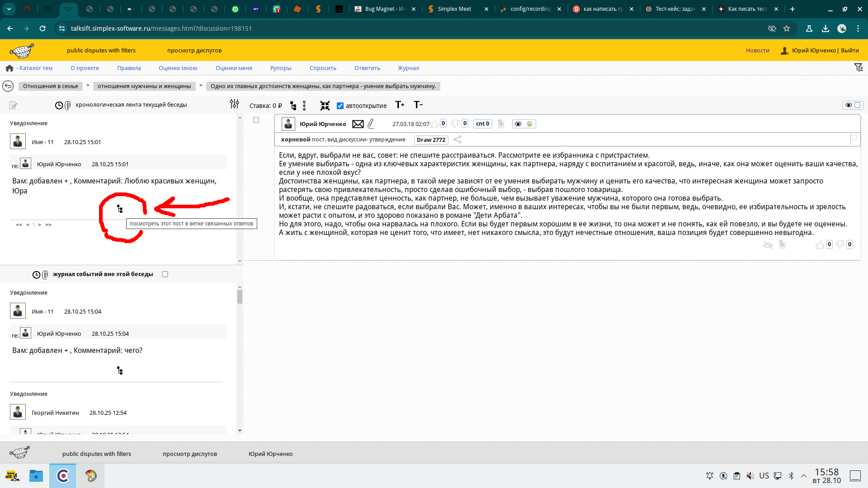868x488 pixels.
Task: Click the thumbs-up icon in post header
Action: pos(434,124)
